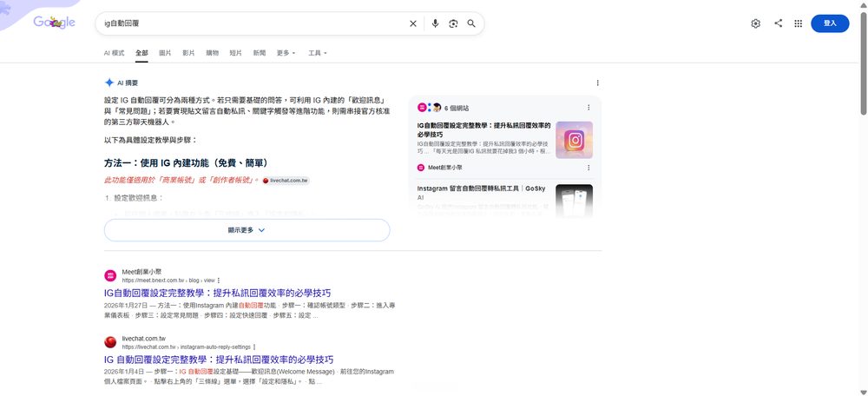Screen dimensions: 868x396
Task: Click the GoSky phone screenshot thumbnail
Action: coord(574,201)
